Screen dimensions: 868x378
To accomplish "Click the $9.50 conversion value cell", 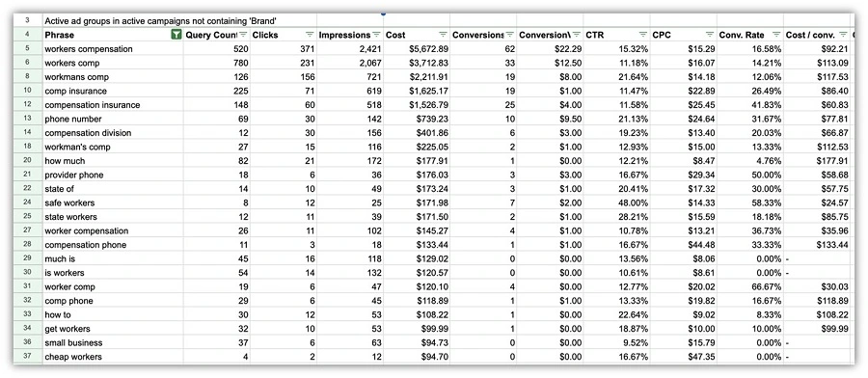I will [550, 119].
